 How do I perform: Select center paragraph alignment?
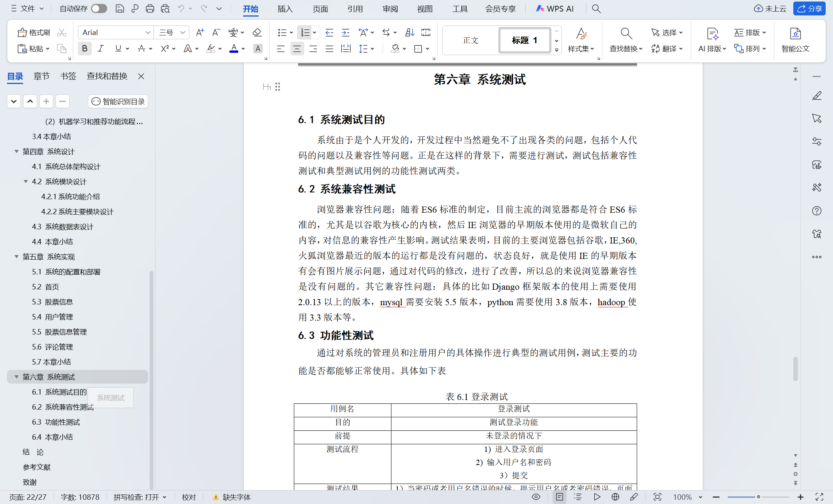[297, 49]
